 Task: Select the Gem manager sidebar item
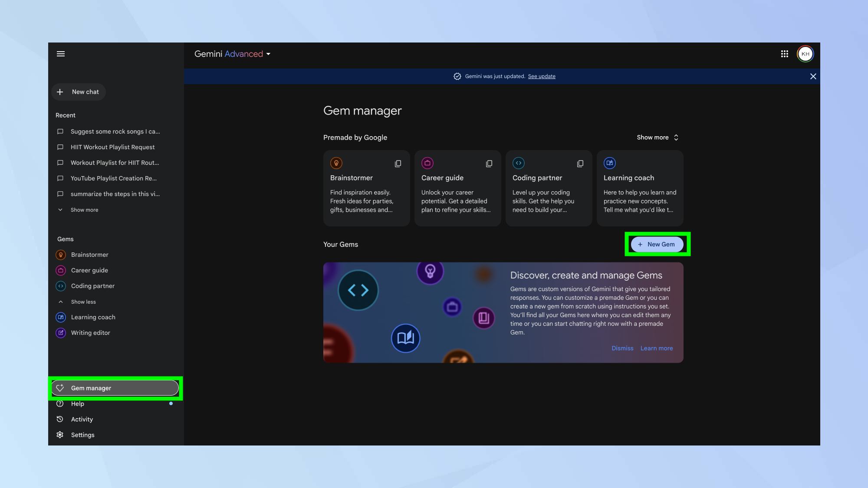pyautogui.click(x=115, y=389)
